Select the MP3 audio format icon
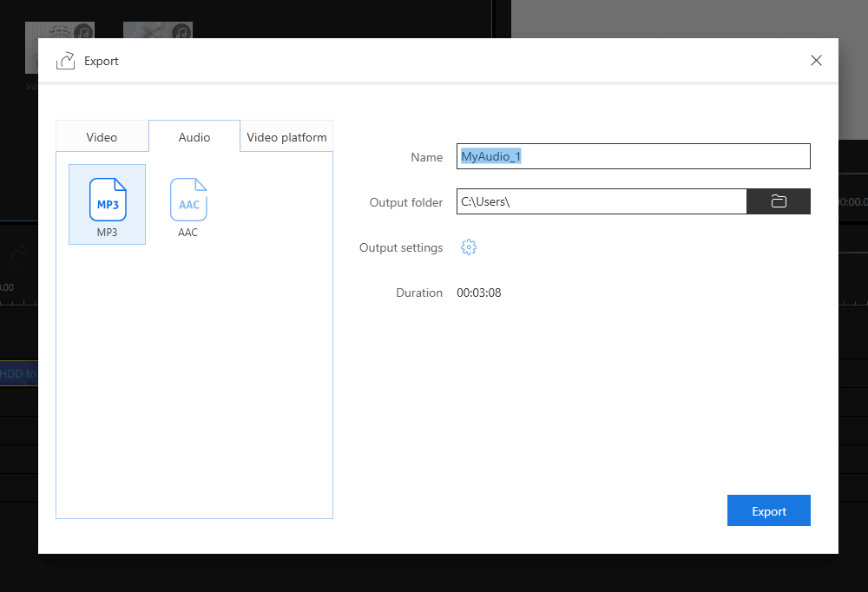Screen dimensions: 868x592 point(107,200)
